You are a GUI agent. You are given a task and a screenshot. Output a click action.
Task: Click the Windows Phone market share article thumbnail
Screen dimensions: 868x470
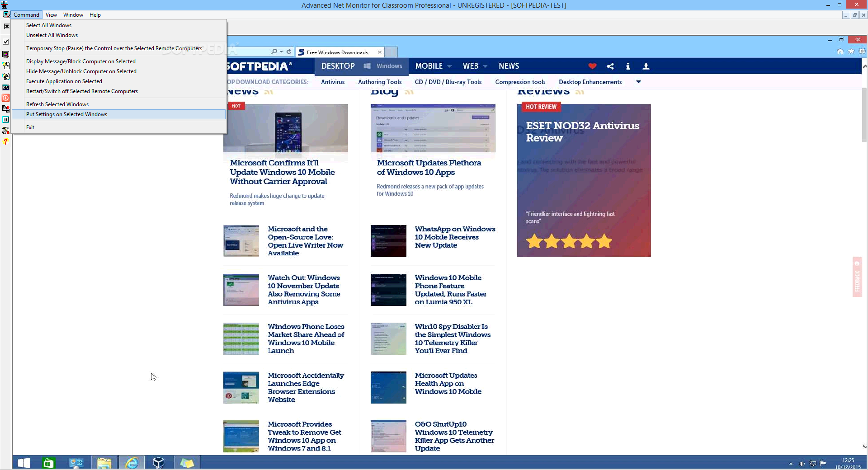coord(241,338)
